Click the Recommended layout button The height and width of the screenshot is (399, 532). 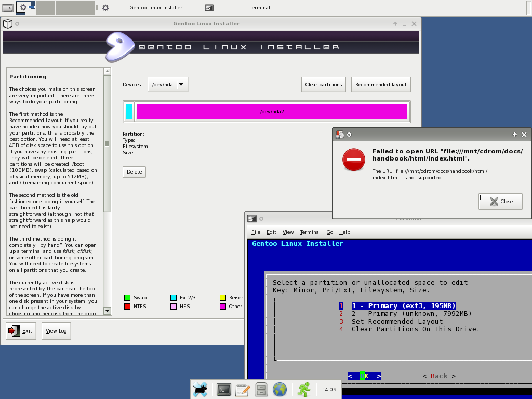381,85
